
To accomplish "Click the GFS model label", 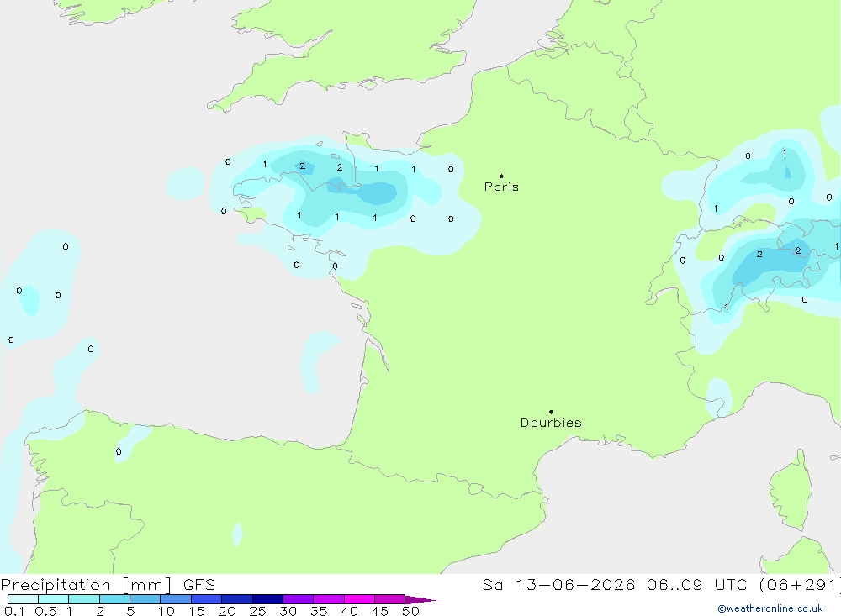I will click(199, 584).
